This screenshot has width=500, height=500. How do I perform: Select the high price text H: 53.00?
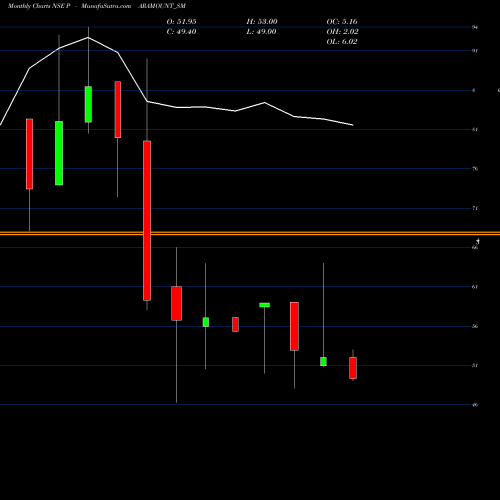click(x=262, y=22)
